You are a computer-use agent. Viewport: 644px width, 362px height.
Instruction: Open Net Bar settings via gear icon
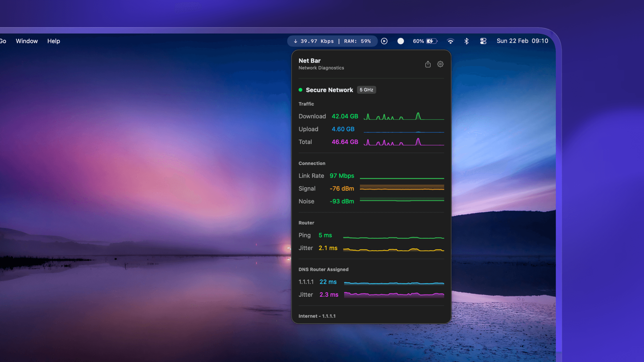(x=440, y=64)
